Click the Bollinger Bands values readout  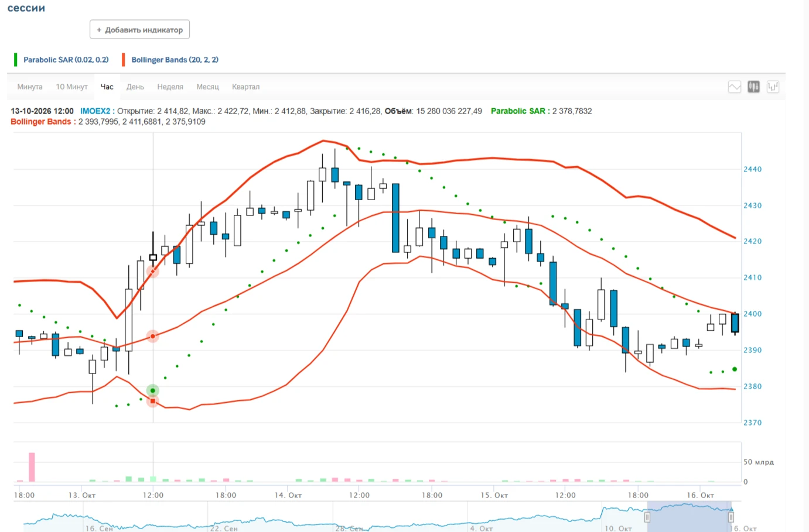coord(142,122)
